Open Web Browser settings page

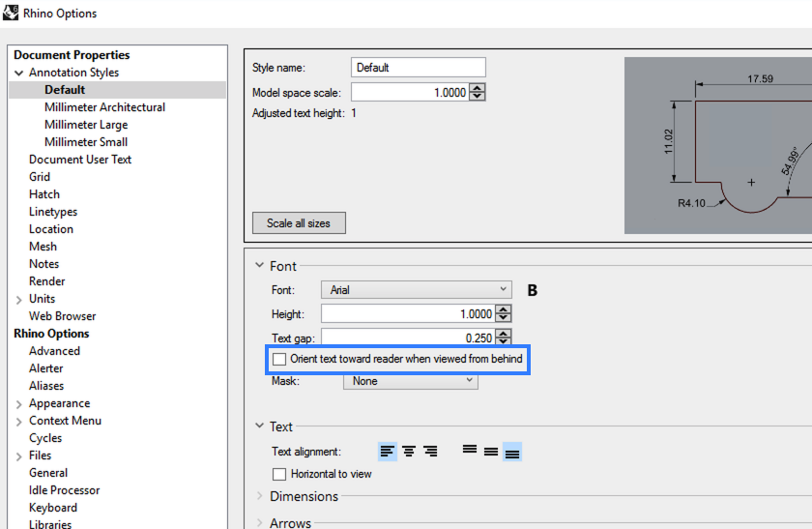(x=63, y=316)
